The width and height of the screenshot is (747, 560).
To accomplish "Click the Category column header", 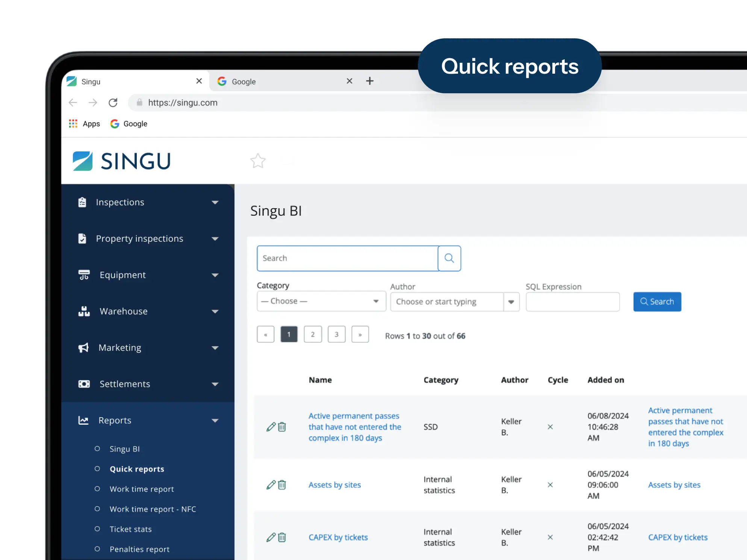I will tap(441, 380).
